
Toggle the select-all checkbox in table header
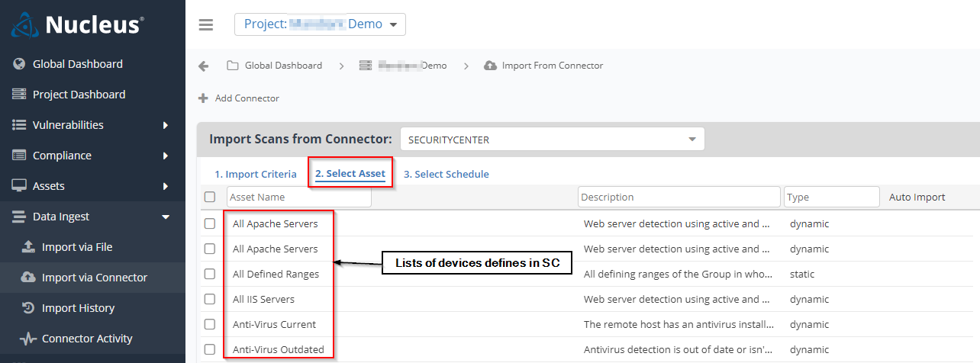(x=210, y=197)
